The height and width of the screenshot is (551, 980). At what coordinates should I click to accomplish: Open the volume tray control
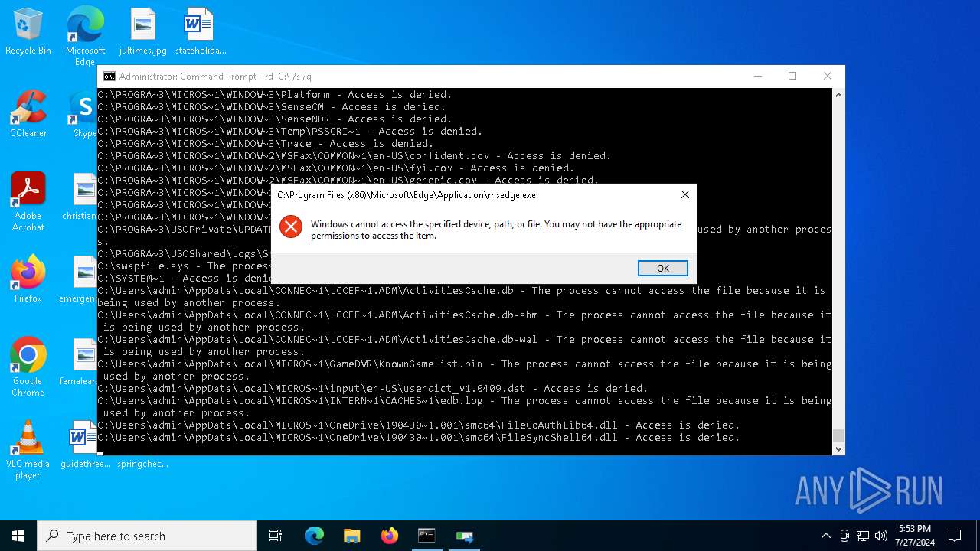click(881, 536)
